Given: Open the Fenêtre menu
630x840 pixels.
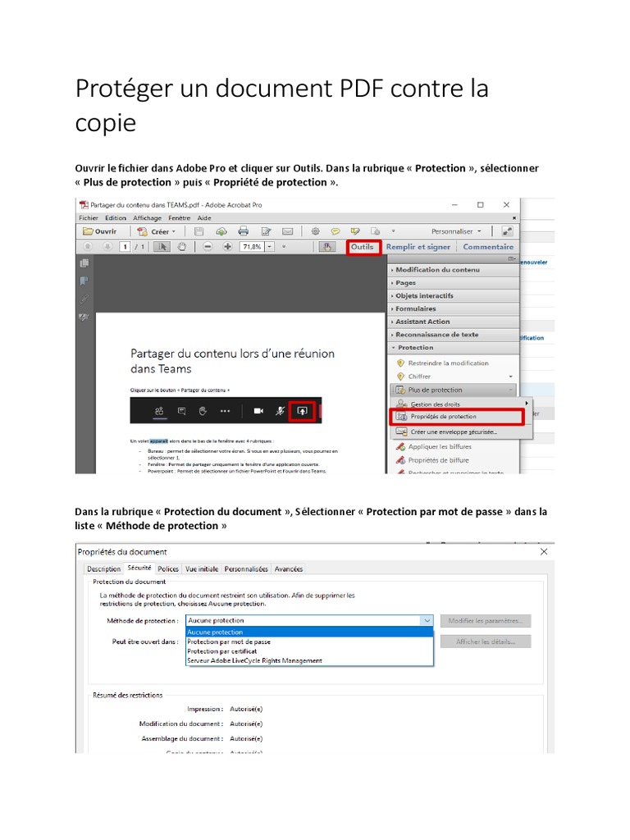Looking at the screenshot, I should [180, 218].
